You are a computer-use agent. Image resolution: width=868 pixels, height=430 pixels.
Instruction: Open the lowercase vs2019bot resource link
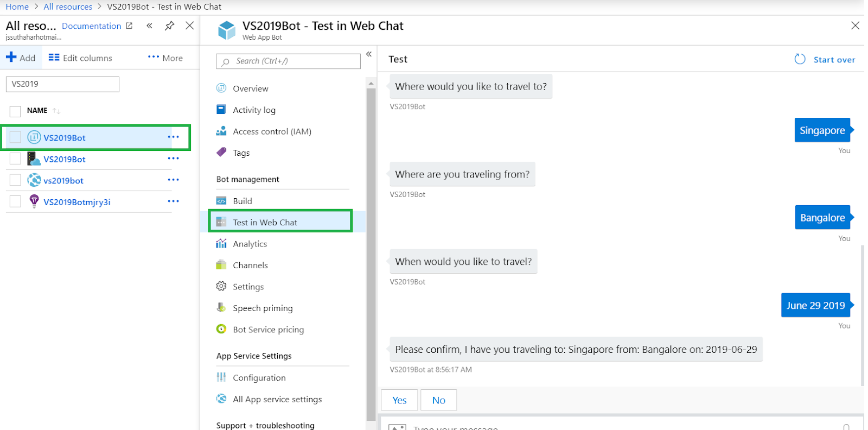click(x=63, y=180)
